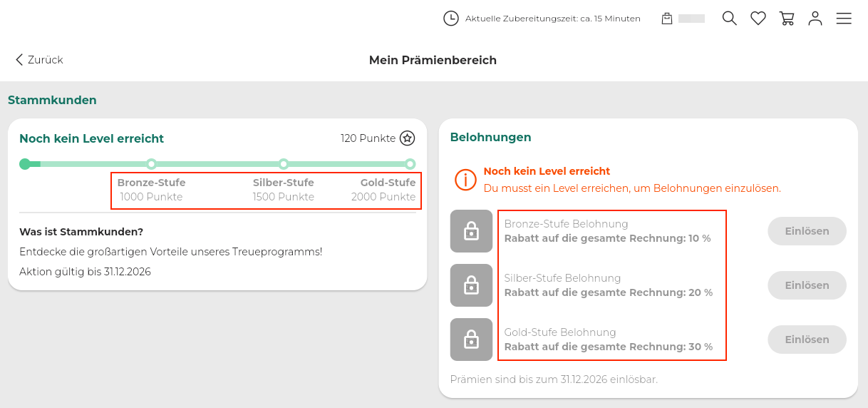The image size is (868, 408).
Task: Open the hamburger menu
Action: pyautogui.click(x=844, y=19)
